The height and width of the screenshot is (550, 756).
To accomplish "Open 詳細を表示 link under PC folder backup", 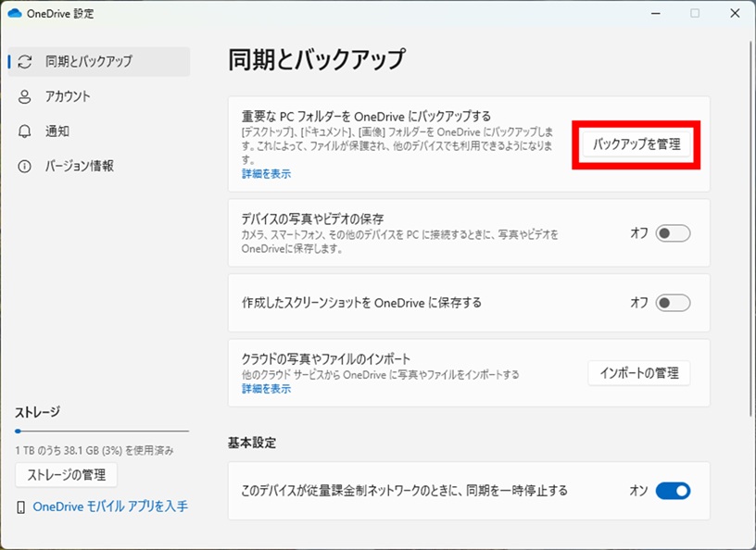I will tap(266, 173).
